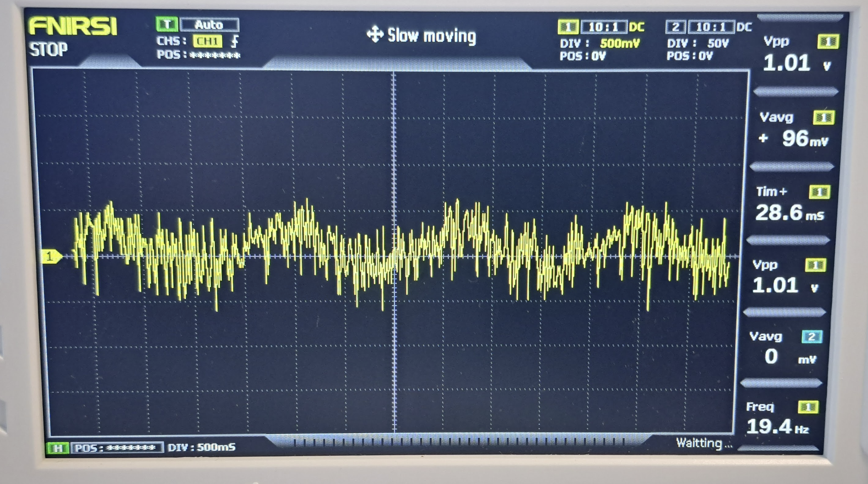868x484 pixels.
Task: Switch channel 1 DC coupling label
Action: click(636, 27)
